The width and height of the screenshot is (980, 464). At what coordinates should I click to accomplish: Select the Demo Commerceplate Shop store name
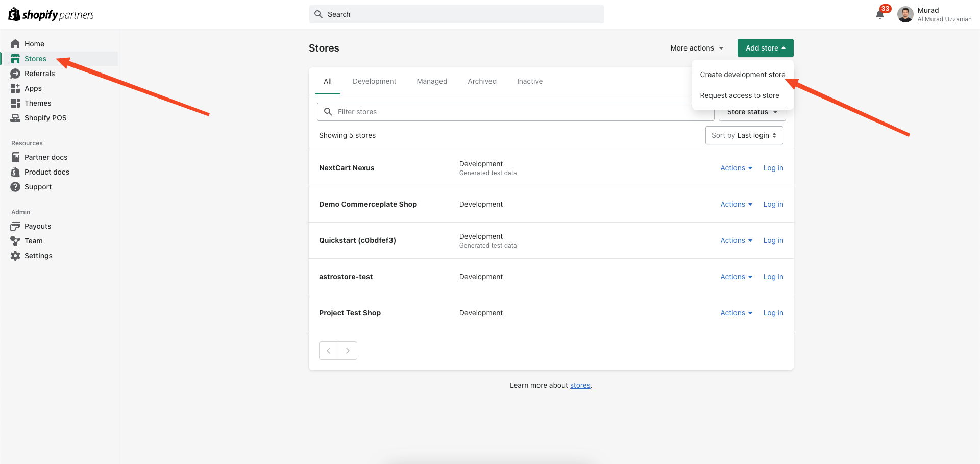click(x=368, y=204)
